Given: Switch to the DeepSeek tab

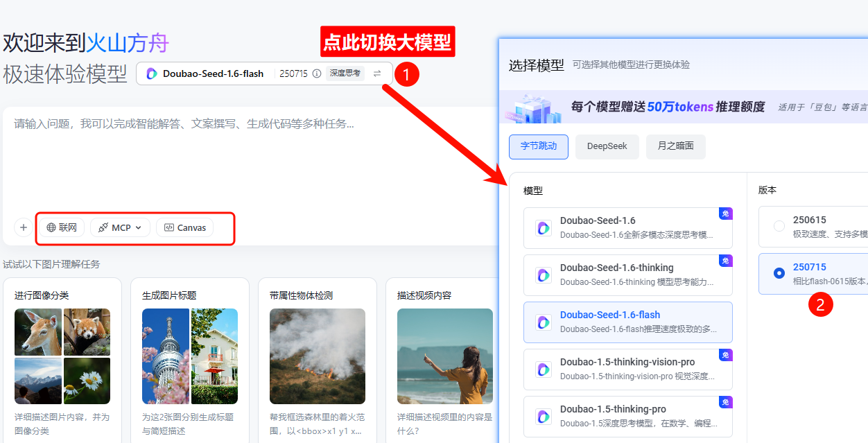Looking at the screenshot, I should pos(607,146).
